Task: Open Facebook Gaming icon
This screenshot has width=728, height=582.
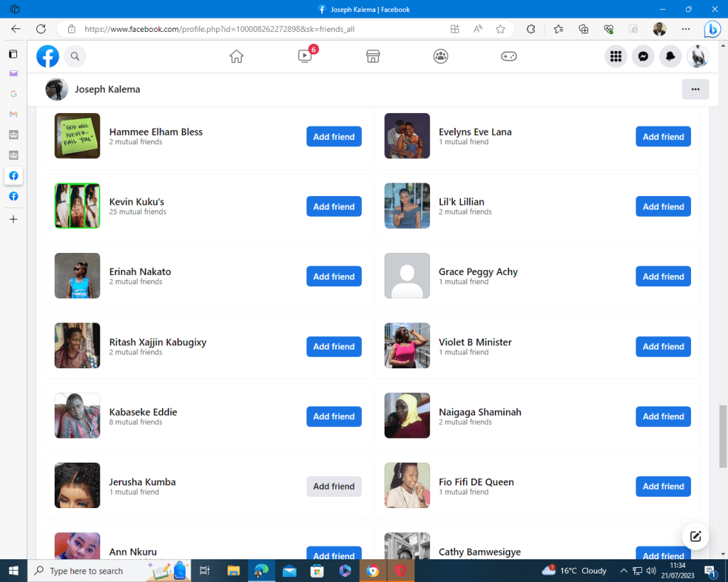Action: coord(509,56)
